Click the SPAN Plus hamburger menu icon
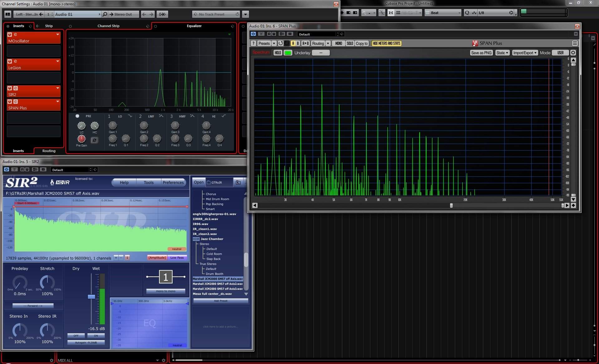 tap(575, 43)
